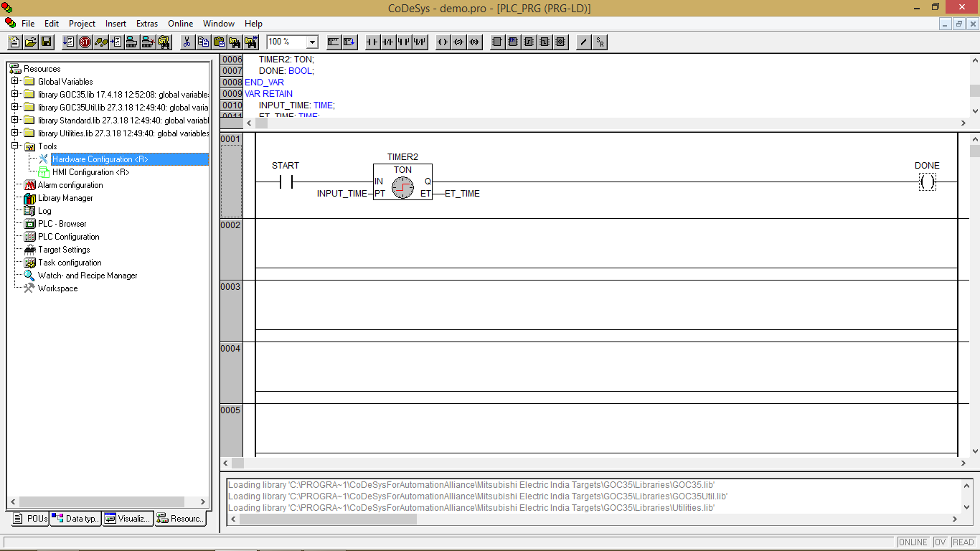Expand library Standard.lib node

coord(14,120)
